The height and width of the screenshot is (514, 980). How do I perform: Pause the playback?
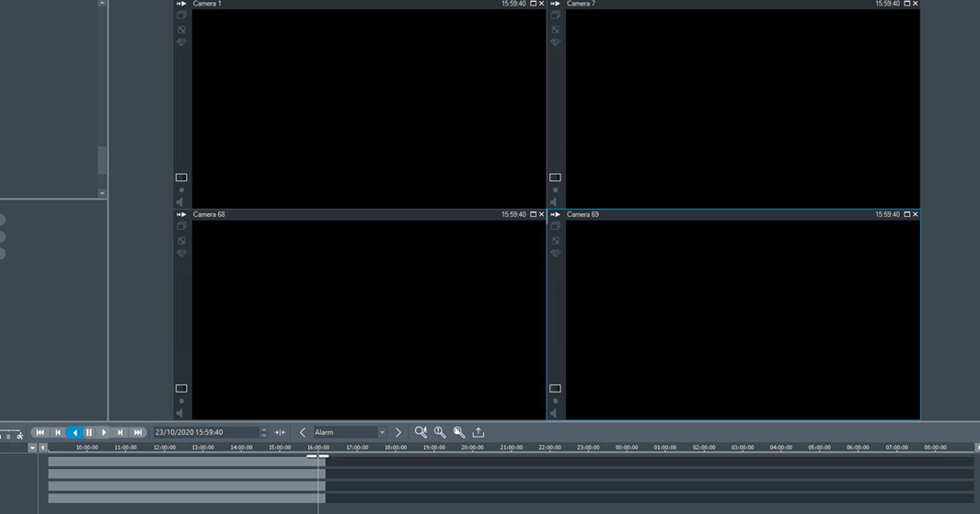coord(88,432)
